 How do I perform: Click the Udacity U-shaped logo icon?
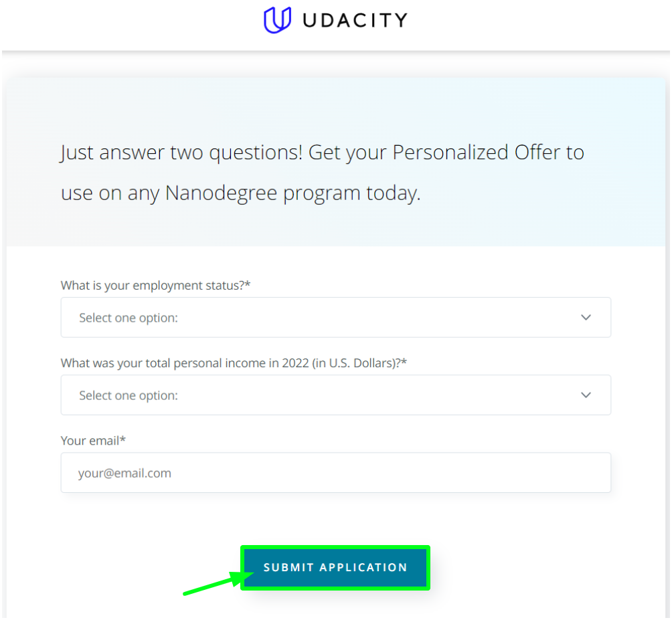pos(277,19)
